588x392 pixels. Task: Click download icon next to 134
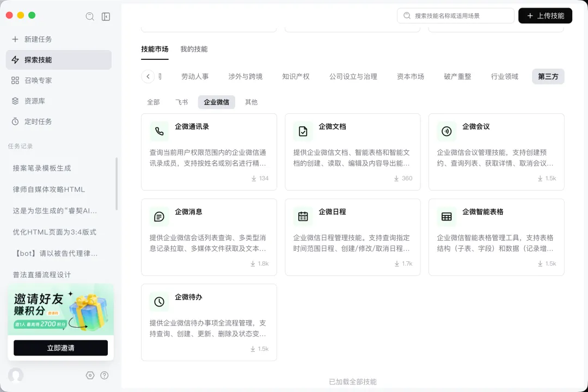pos(254,178)
